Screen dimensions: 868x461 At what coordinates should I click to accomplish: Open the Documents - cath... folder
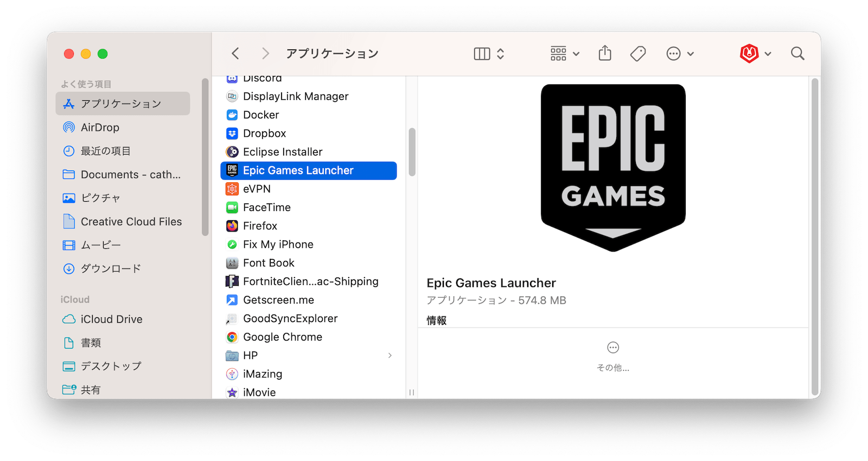[x=123, y=175]
